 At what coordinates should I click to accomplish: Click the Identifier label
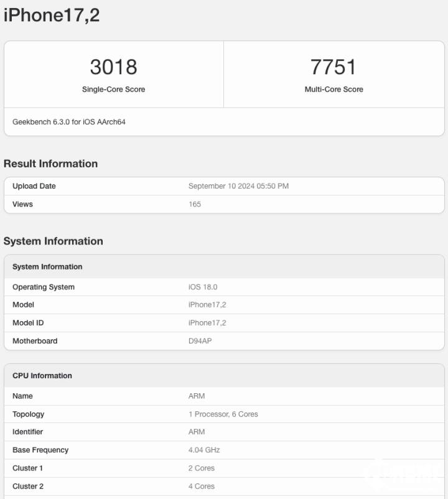[27, 432]
